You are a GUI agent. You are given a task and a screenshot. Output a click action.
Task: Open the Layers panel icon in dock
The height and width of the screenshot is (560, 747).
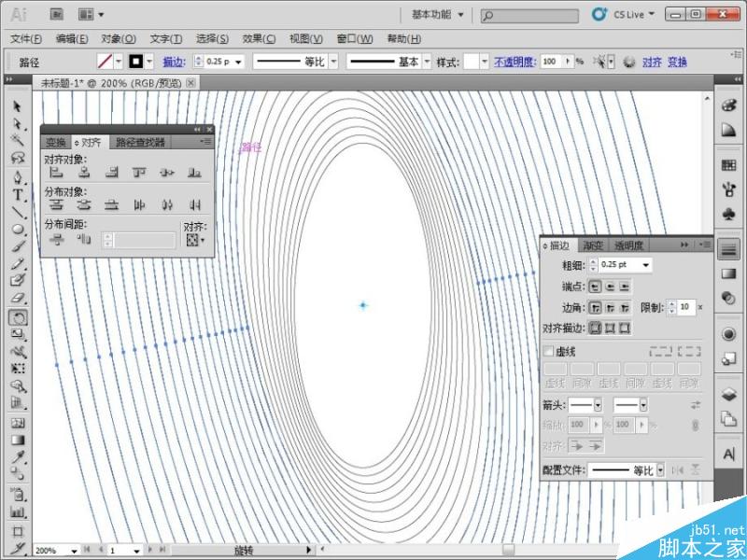[x=728, y=394]
